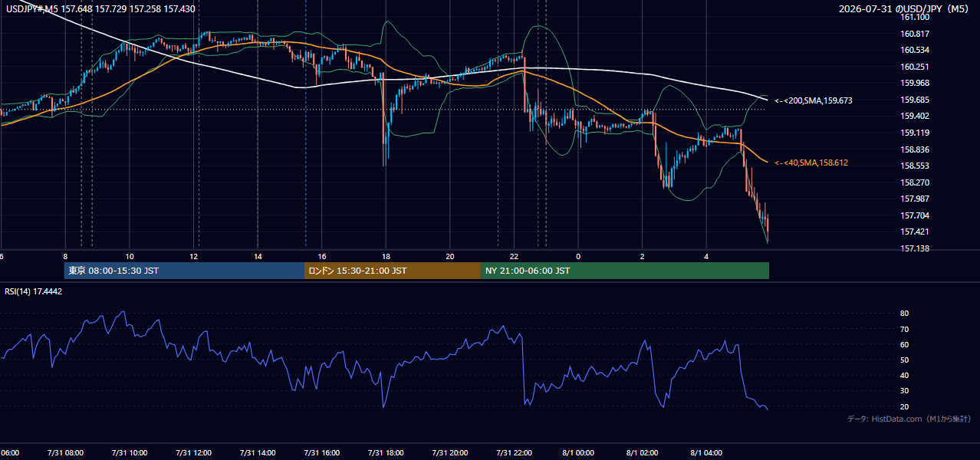This screenshot has height=460, width=980.
Task: Click the RSI(14) 17.4442 indicator label
Action: (34, 291)
